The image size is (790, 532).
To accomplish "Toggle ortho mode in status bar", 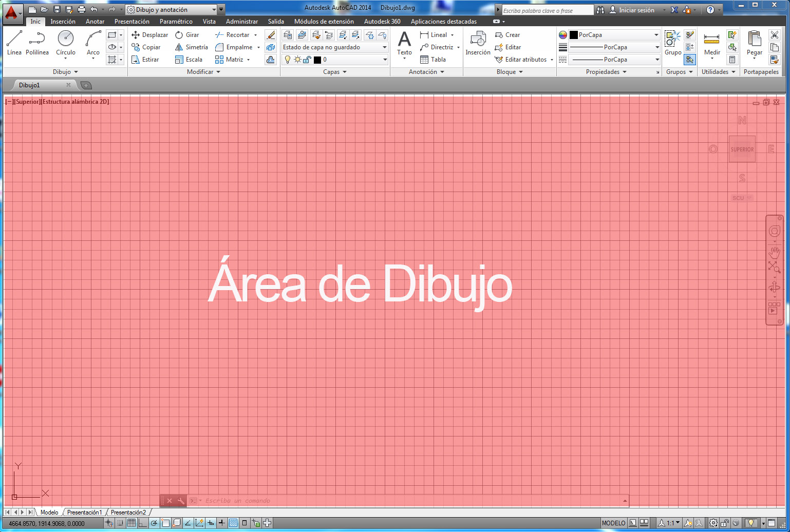I will [143, 523].
